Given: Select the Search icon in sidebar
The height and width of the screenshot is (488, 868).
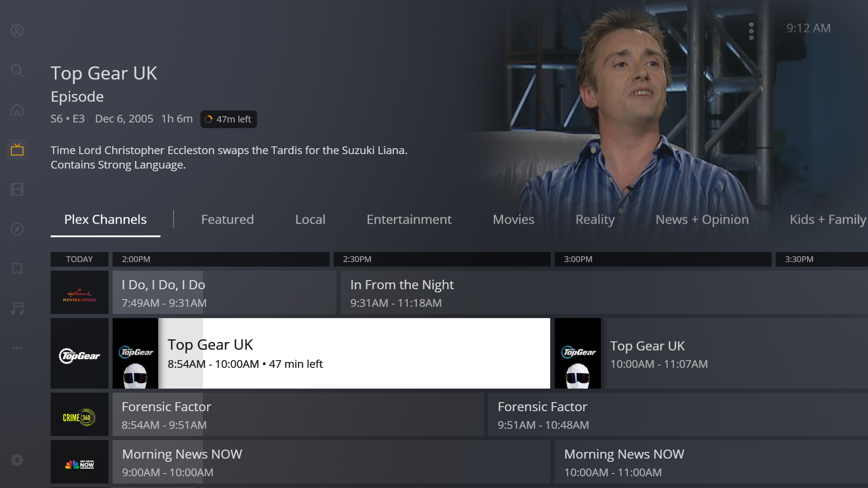Looking at the screenshot, I should tap(17, 70).
